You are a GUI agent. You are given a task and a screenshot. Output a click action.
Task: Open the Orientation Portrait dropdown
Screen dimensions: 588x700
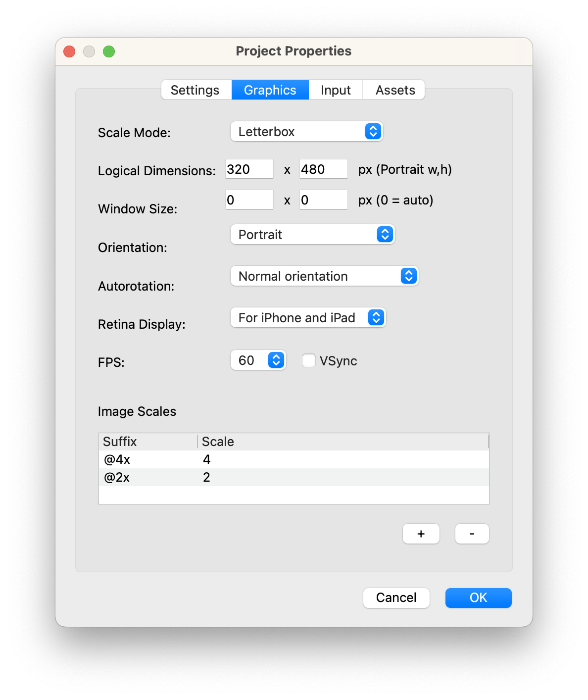point(313,235)
